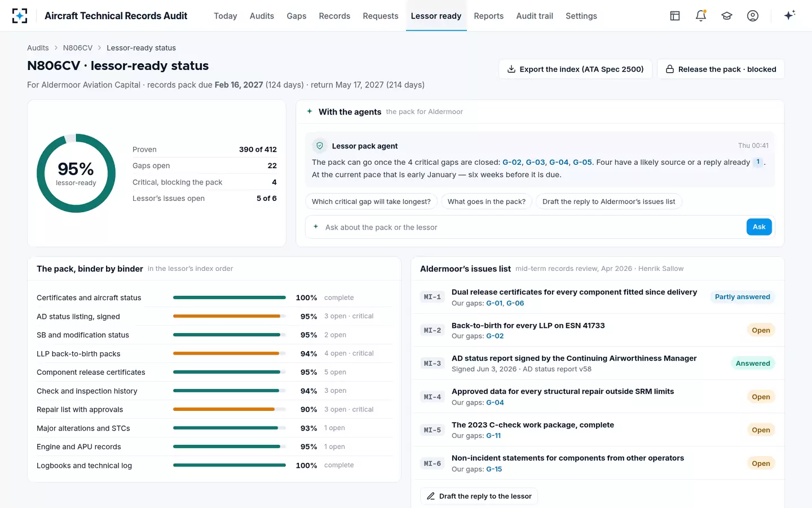Viewport: 812px width, 508px height.
Task: Select the 'Critical, blocking the pack' stat row
Action: pyautogui.click(x=205, y=182)
